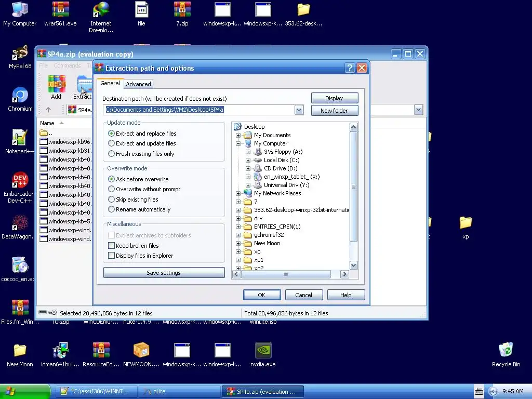Click the Help button in dialog
This screenshot has height=399, width=532.
click(x=345, y=295)
